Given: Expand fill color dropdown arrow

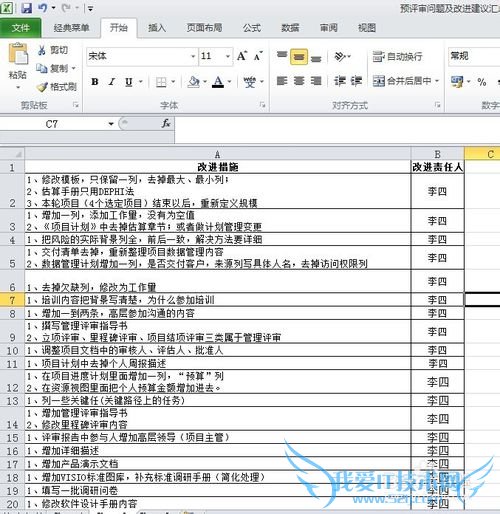Looking at the screenshot, I should point(205,82).
